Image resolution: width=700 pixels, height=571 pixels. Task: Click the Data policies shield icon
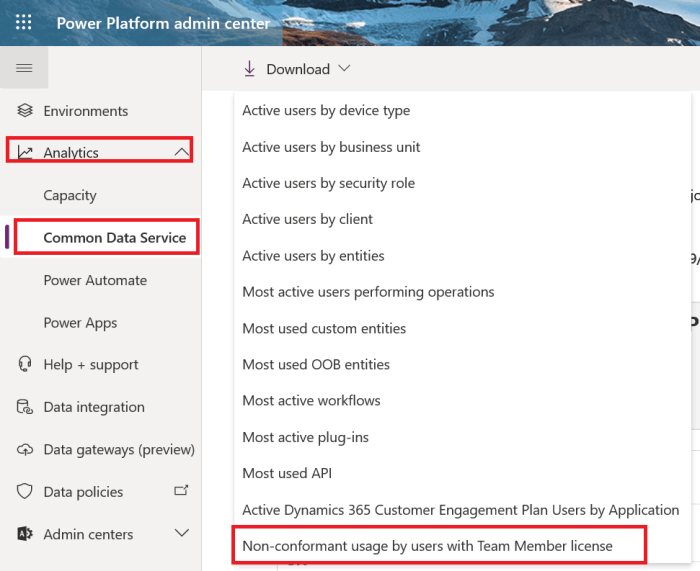point(25,492)
